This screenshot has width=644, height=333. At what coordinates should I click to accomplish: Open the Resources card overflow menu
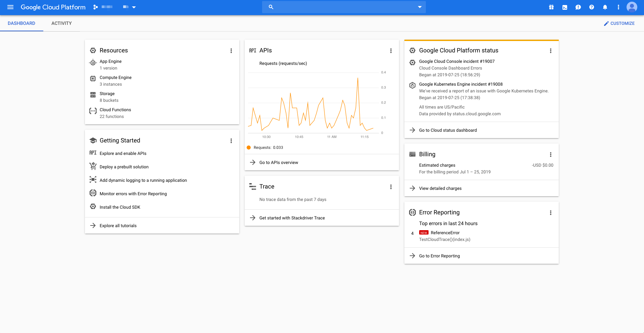(231, 51)
